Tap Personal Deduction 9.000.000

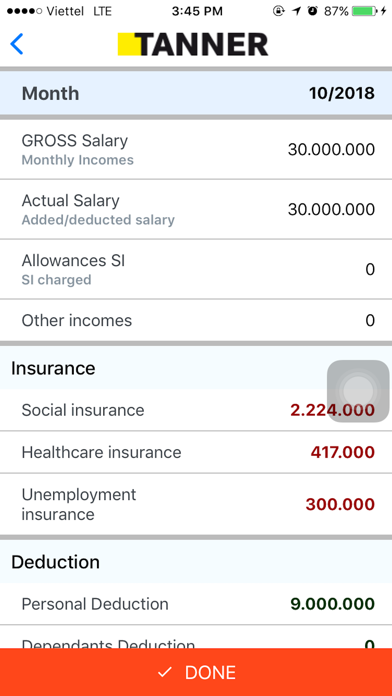coord(333,604)
